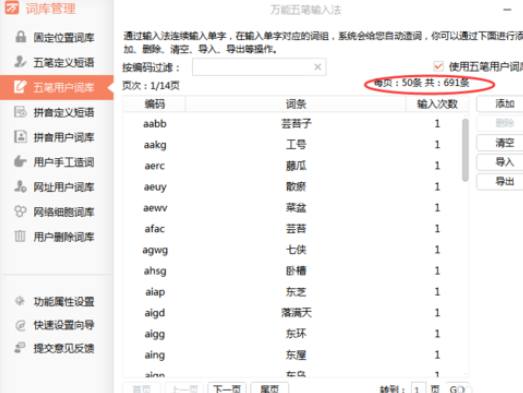Open 固定位置词库 section
This screenshot has width=523, height=393.
pyautogui.click(x=57, y=37)
